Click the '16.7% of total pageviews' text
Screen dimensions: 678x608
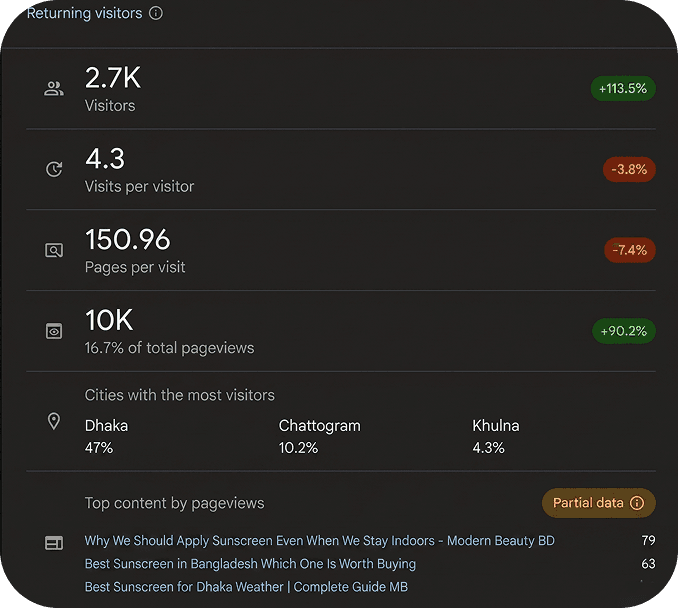170,348
